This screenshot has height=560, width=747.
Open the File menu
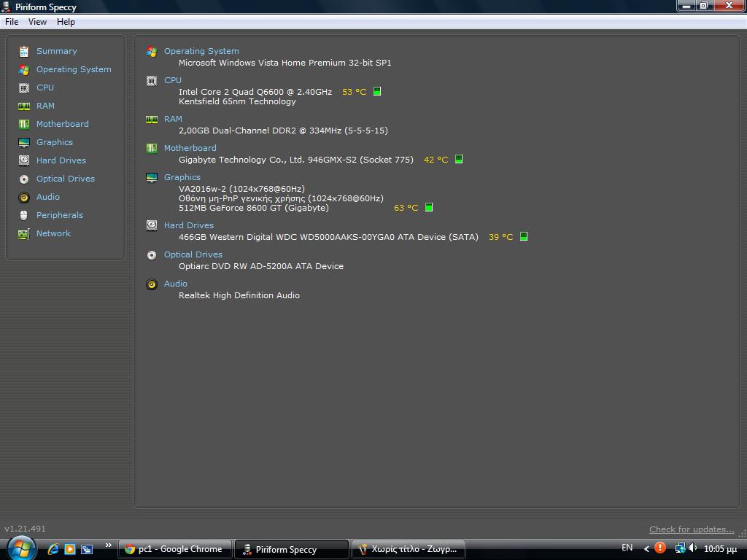(x=12, y=22)
